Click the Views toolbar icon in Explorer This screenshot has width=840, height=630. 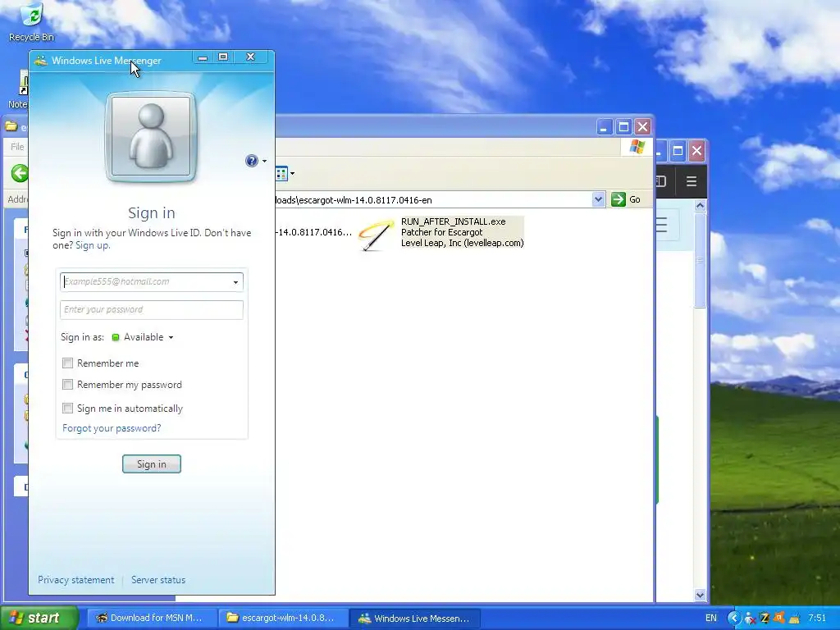pos(281,174)
